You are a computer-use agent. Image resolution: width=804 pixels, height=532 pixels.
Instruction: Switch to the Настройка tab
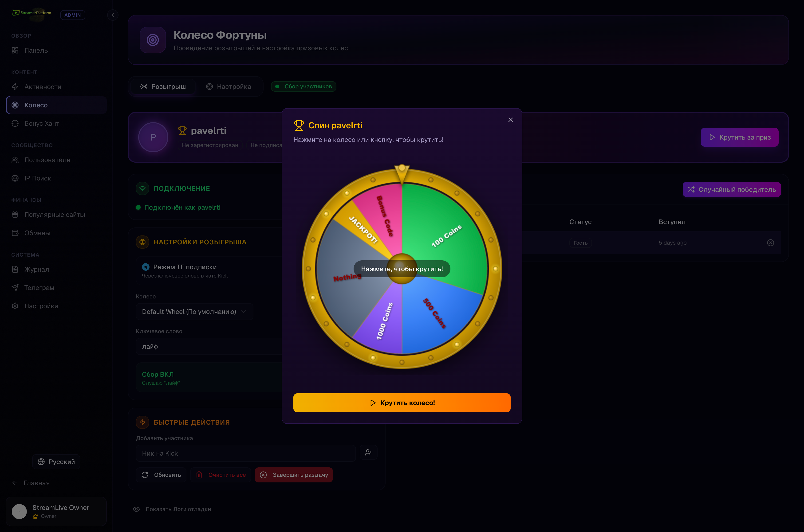coord(229,86)
